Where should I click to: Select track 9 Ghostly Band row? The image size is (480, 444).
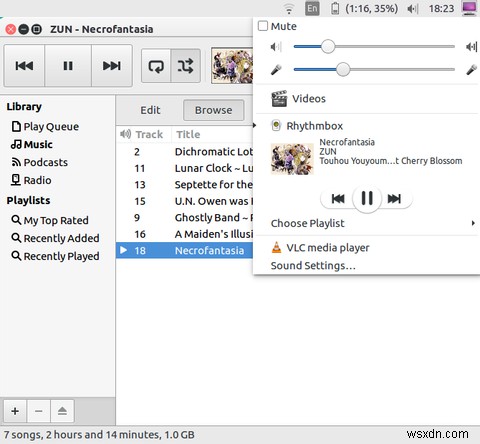(x=185, y=218)
